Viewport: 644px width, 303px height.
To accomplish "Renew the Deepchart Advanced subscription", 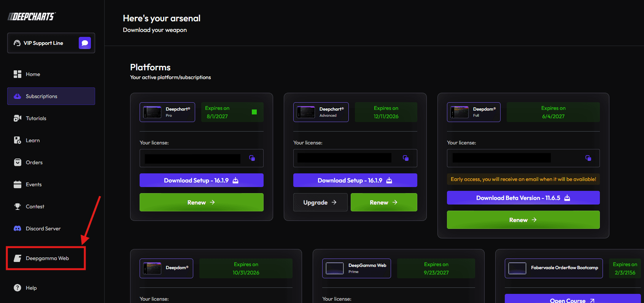I will point(384,202).
